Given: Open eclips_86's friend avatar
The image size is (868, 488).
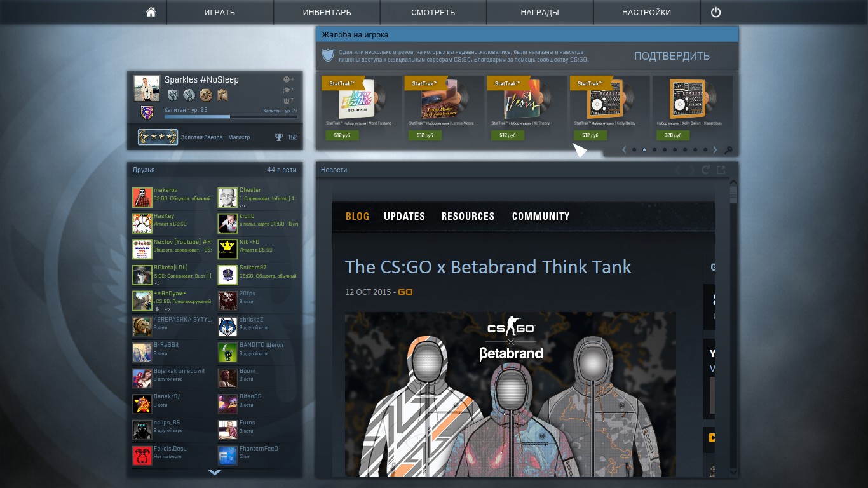Looking at the screenshot, I should point(142,430).
